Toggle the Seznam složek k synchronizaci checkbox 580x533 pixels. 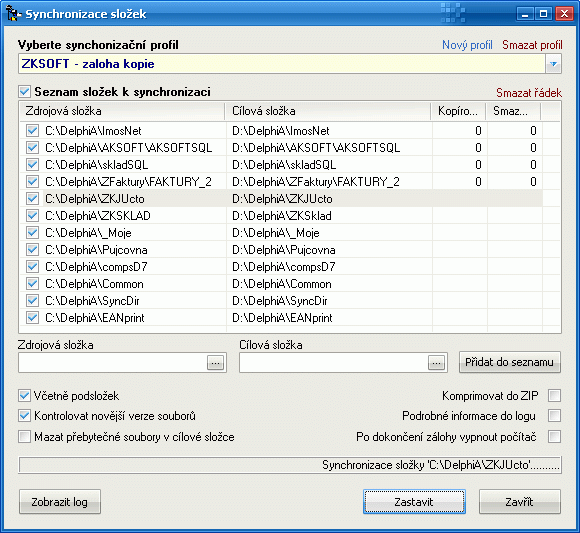[x=25, y=92]
